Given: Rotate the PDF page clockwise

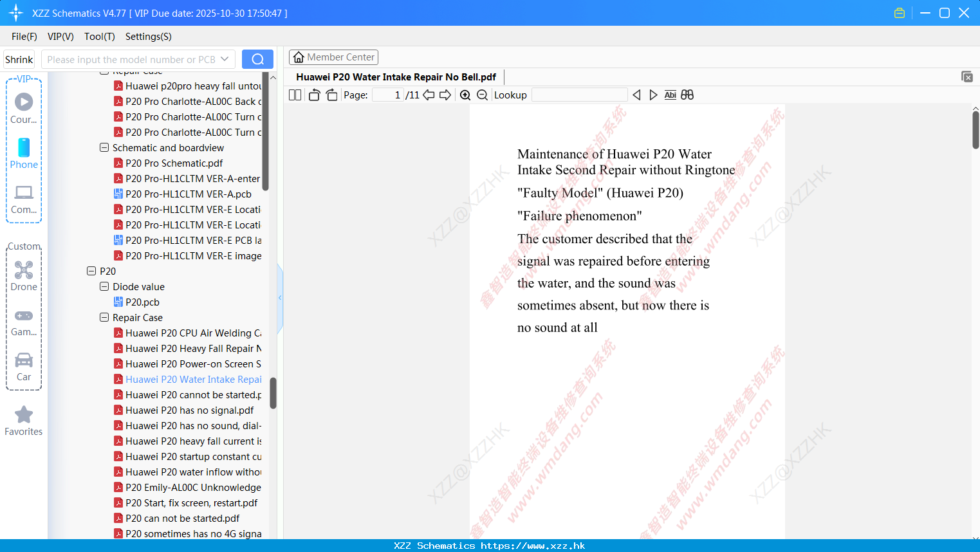Looking at the screenshot, I should 331,95.
